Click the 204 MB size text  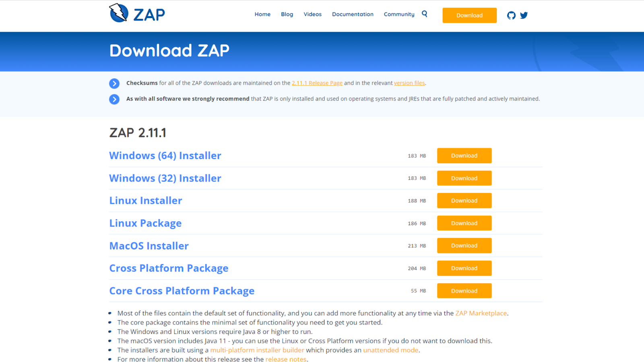417,268
